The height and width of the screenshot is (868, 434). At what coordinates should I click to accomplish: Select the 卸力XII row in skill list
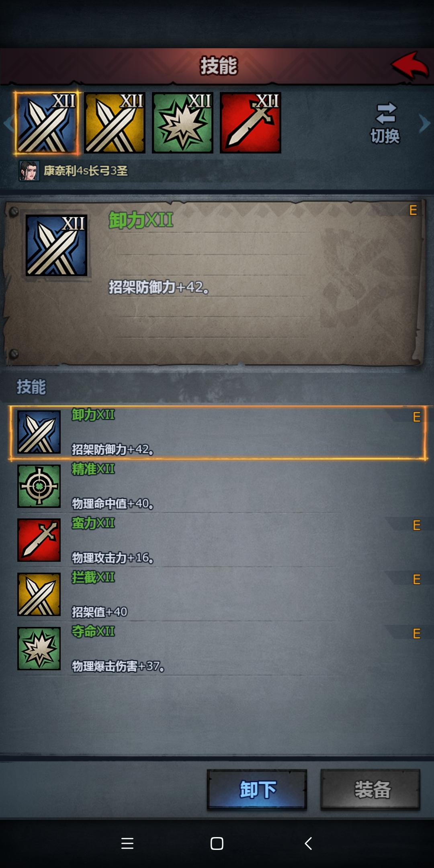(x=217, y=432)
